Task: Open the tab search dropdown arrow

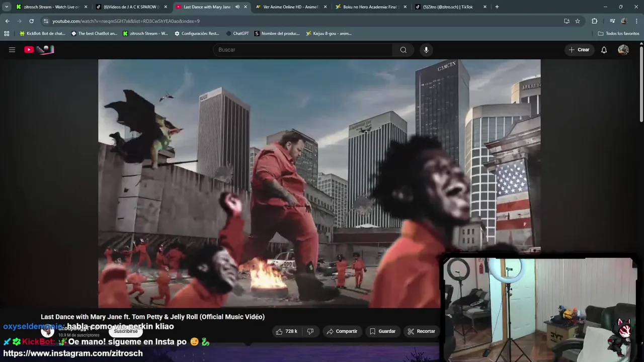Action: (7, 7)
